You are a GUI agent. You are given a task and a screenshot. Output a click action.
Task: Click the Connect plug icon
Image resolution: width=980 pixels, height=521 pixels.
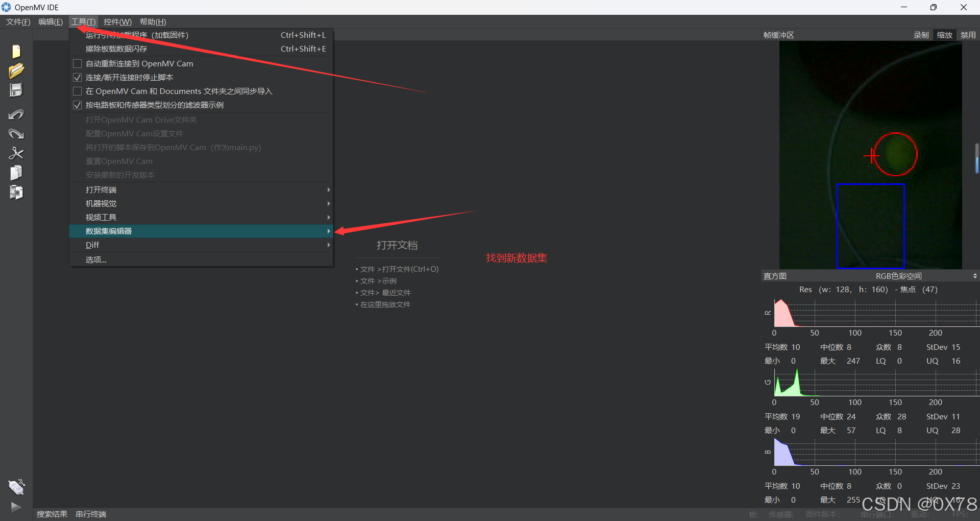16,487
